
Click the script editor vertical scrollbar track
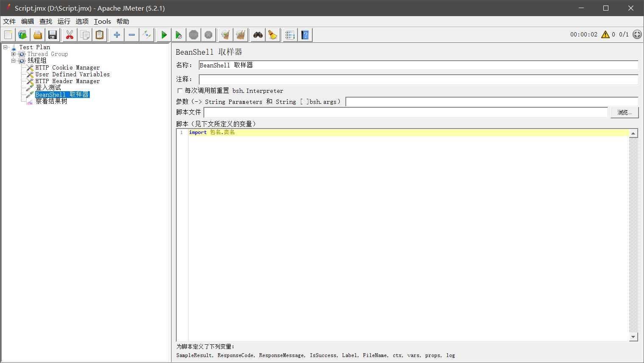click(x=633, y=235)
